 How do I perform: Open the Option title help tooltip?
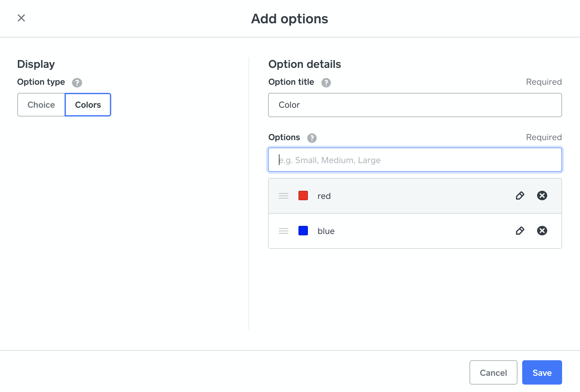pyautogui.click(x=326, y=82)
